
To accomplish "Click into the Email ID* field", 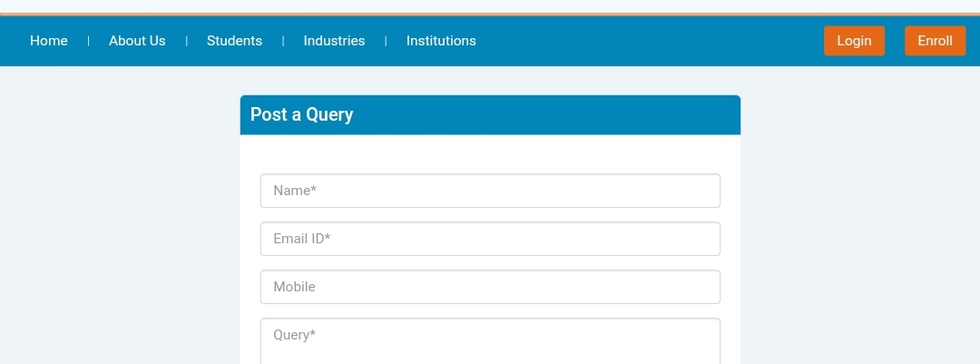I will coord(490,239).
